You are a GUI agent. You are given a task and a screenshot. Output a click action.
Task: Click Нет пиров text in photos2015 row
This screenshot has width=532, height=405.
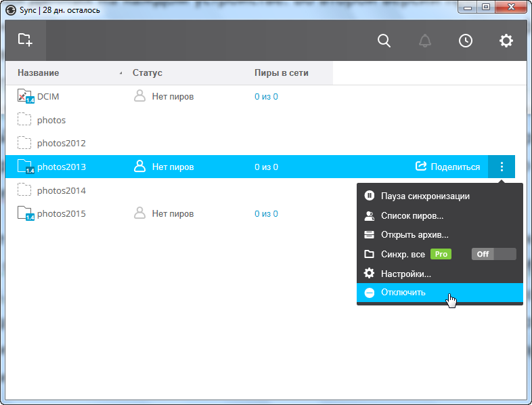[x=173, y=213]
